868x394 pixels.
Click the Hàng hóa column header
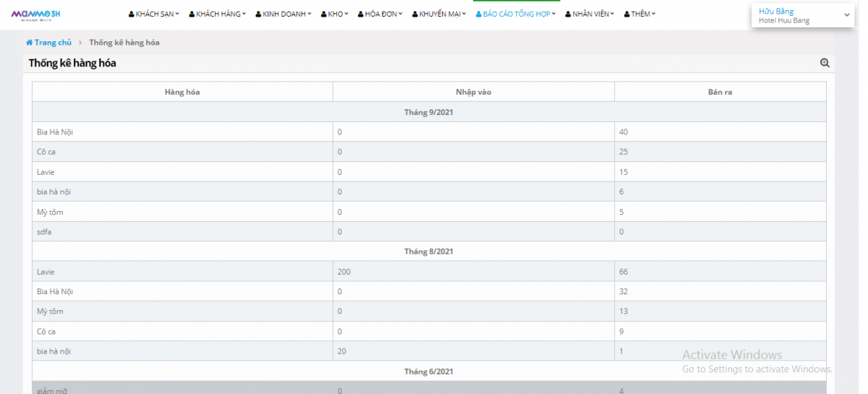(x=182, y=92)
